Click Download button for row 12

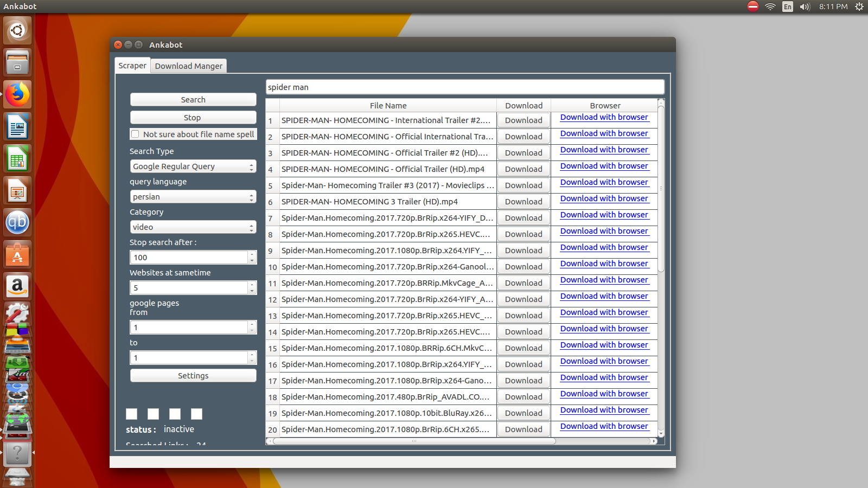524,299
